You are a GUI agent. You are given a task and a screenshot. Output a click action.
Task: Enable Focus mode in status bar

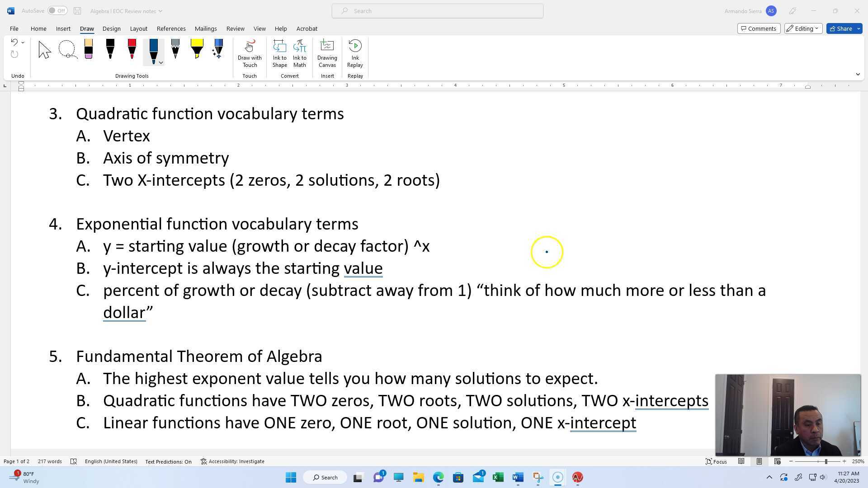(x=716, y=461)
